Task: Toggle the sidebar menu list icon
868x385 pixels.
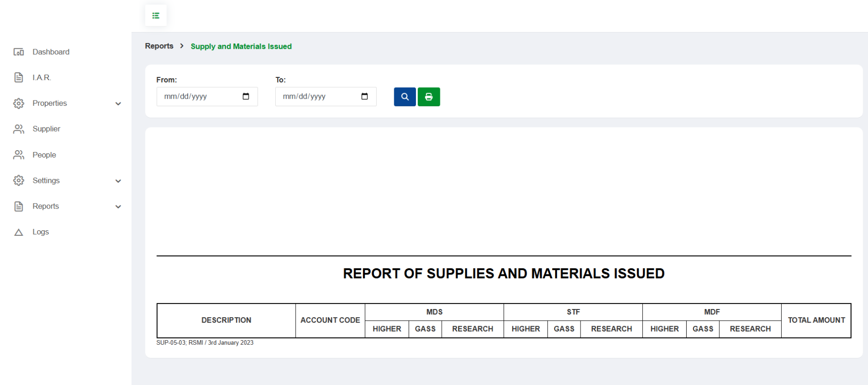Action: point(156,16)
